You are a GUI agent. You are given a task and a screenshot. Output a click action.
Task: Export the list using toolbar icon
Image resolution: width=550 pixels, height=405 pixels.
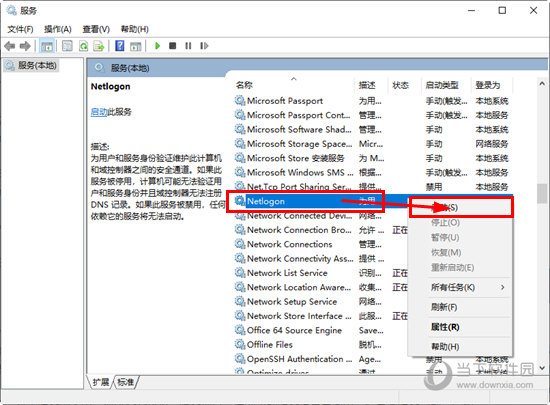99,46
